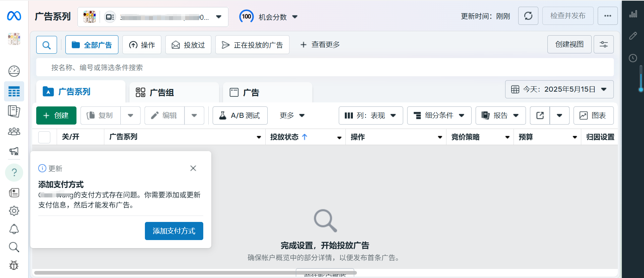Click the green 创建 button

coord(56,115)
